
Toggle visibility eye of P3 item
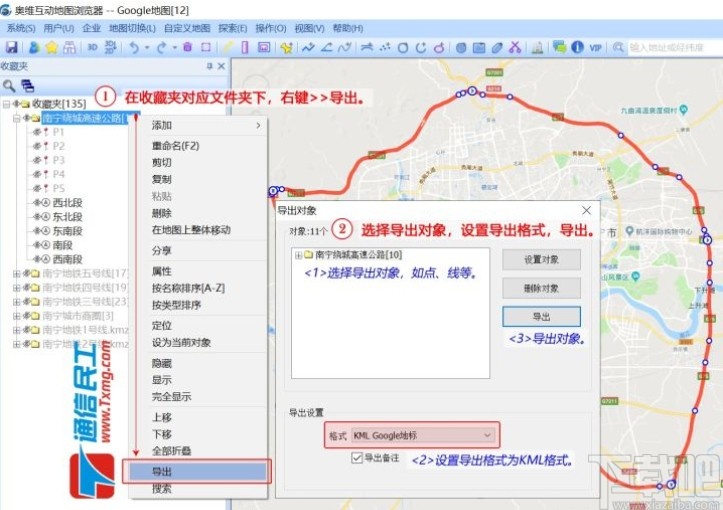tap(37, 160)
